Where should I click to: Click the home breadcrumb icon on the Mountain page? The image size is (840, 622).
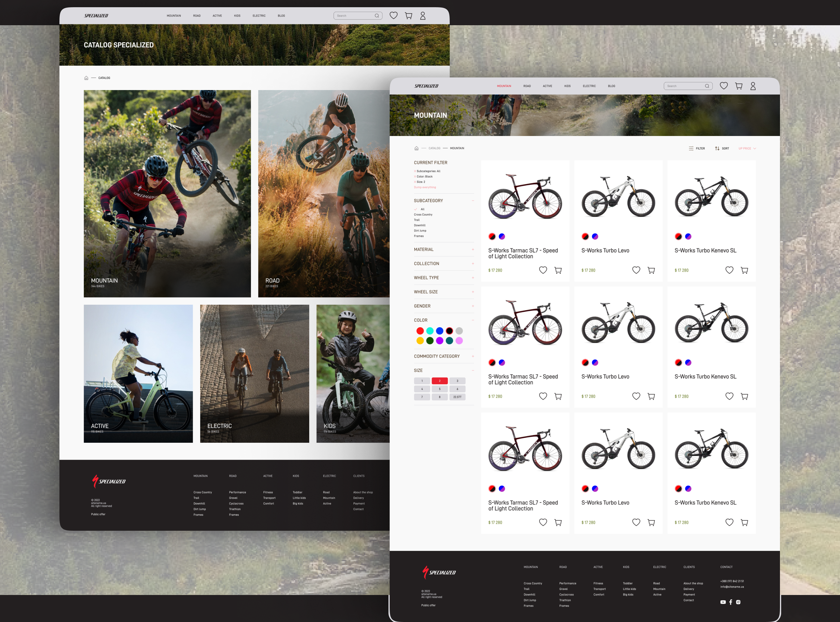pyautogui.click(x=416, y=148)
